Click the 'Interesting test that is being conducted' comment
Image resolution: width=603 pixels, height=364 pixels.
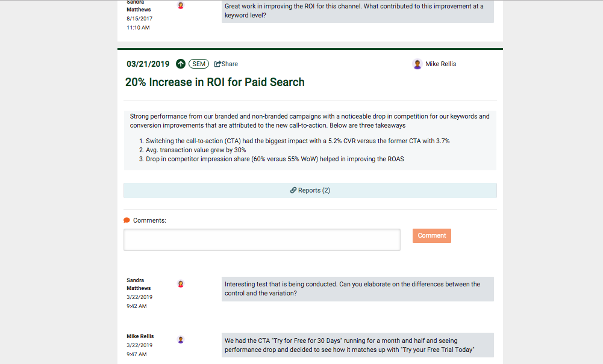coord(358,289)
